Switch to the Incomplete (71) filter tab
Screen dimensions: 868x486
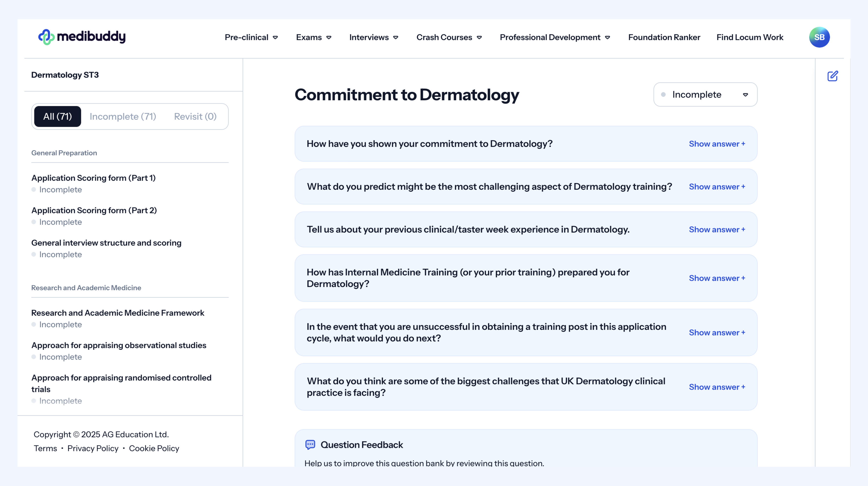[x=123, y=117]
